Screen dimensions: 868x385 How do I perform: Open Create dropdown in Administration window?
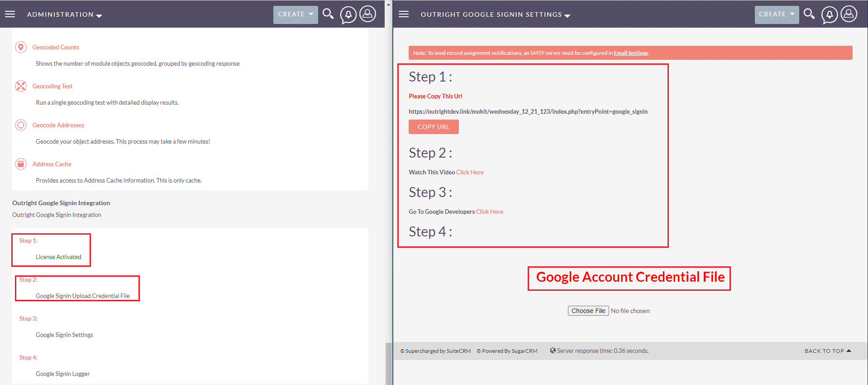pos(296,14)
